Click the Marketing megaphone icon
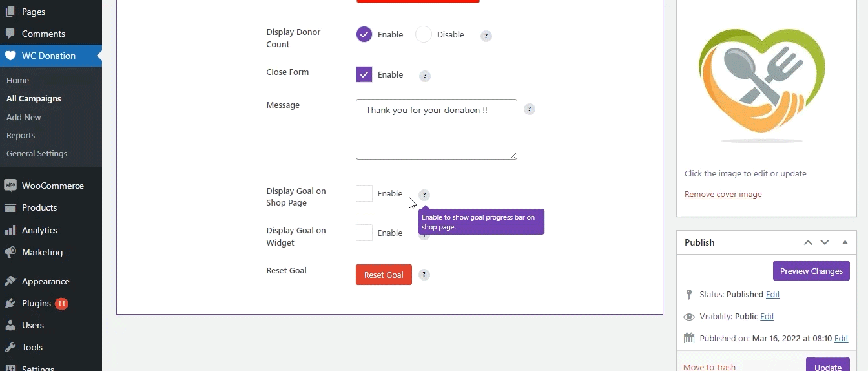 pos(10,252)
